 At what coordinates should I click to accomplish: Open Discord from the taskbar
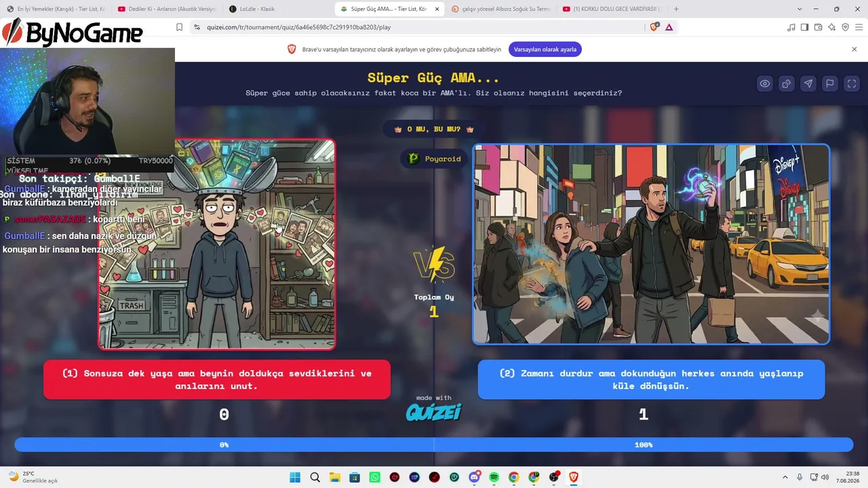474,477
